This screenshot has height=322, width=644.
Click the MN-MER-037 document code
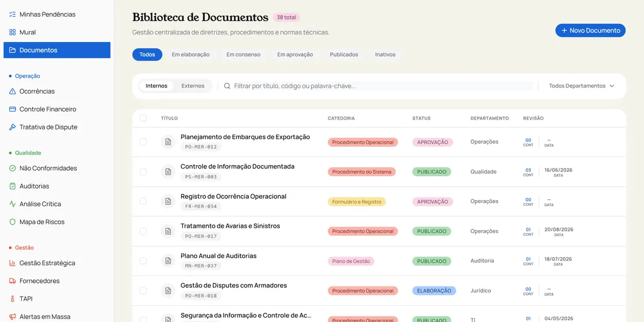tap(201, 266)
